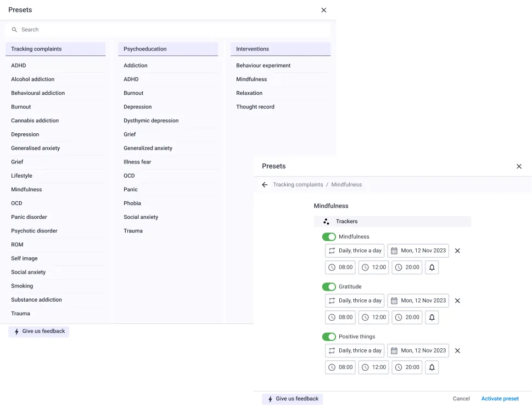Close the Presets list dialog
Image resolution: width=532 pixels, height=408 pixels.
click(x=324, y=10)
